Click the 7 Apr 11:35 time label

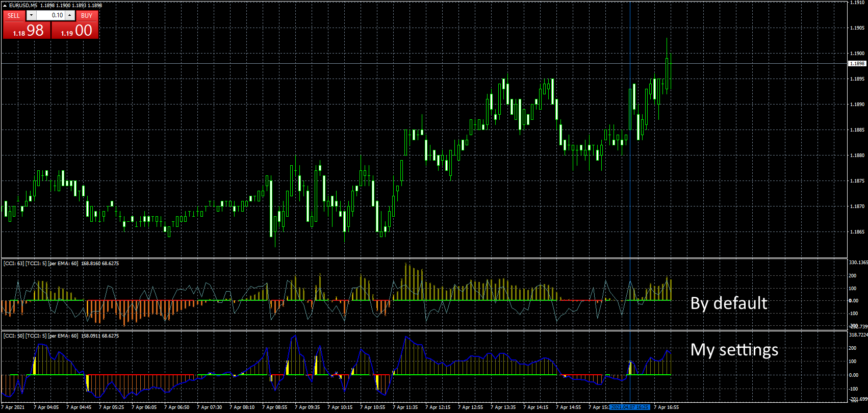click(x=405, y=407)
